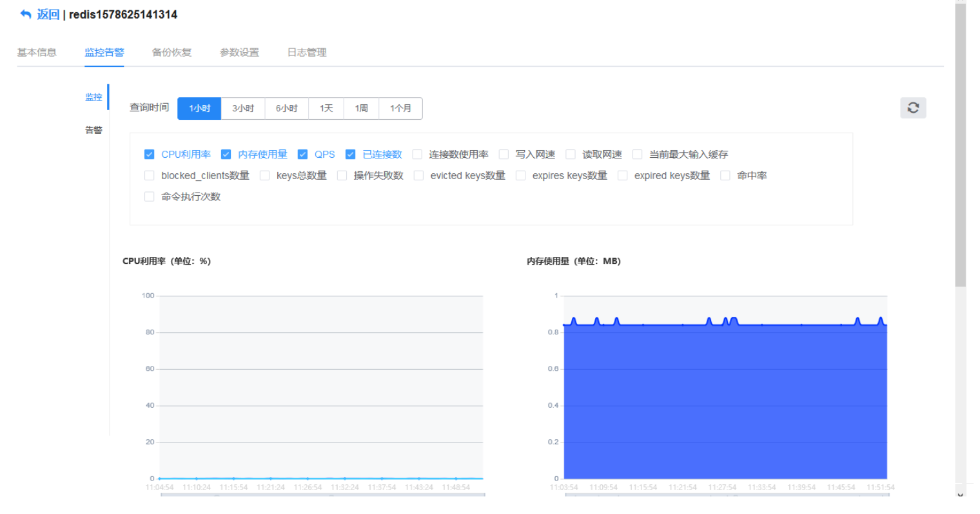980x514 pixels.
Task: Check 命中率 metric
Action: click(725, 175)
